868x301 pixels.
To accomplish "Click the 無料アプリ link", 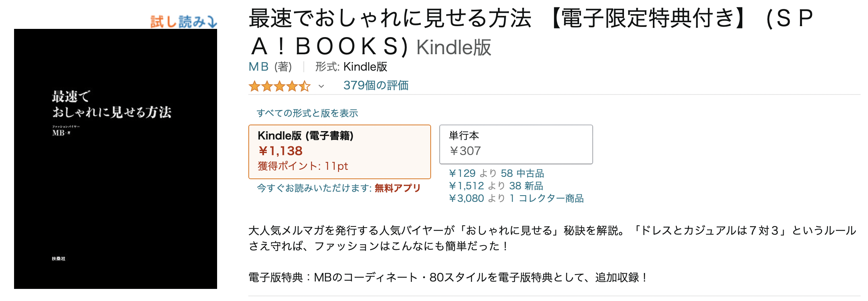I will pos(397,188).
